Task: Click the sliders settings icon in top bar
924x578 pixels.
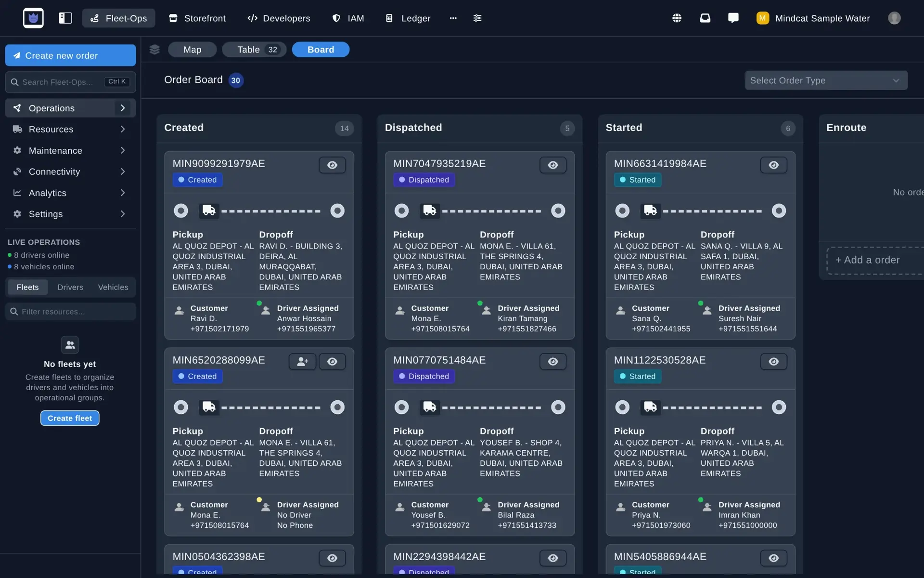Action: tap(477, 18)
